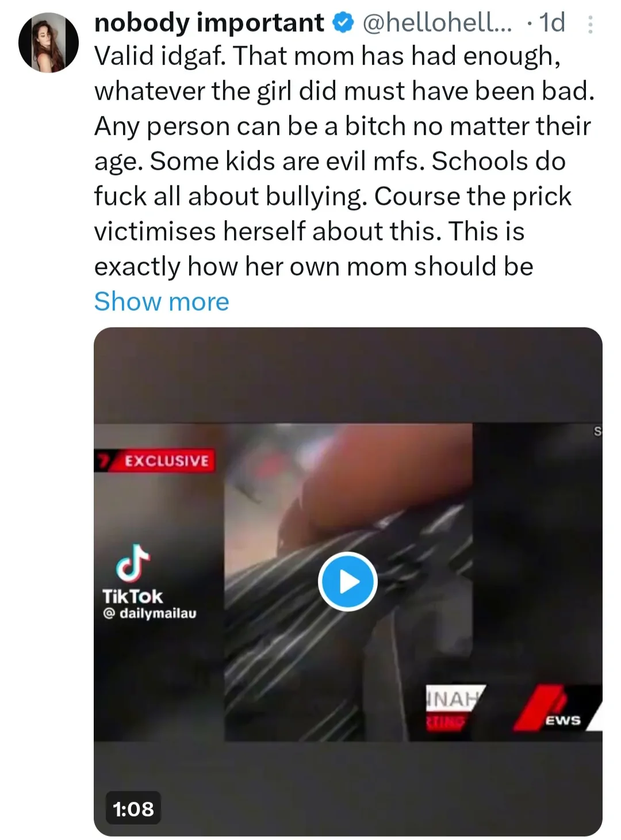Open the @hellohell... username handle

[x=436, y=23]
